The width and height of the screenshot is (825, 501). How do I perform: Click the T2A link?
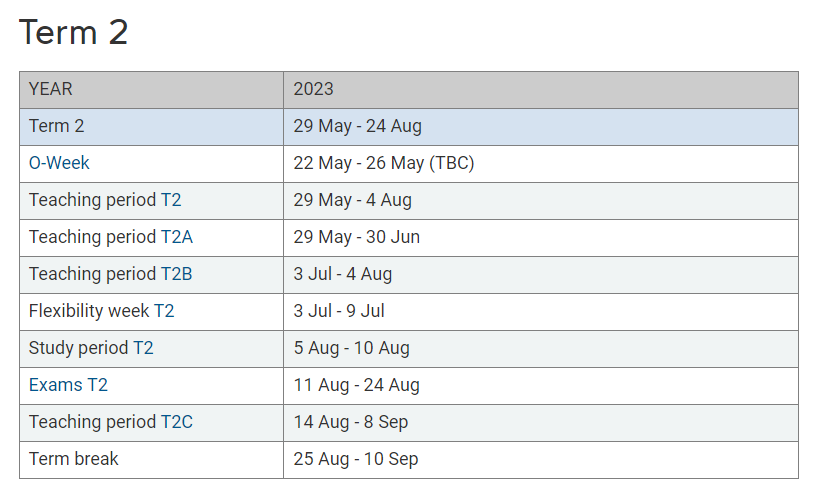pyautogui.click(x=177, y=237)
